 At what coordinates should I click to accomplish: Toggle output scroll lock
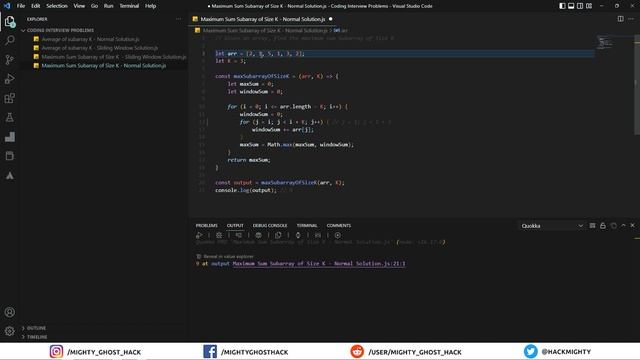(x=603, y=225)
